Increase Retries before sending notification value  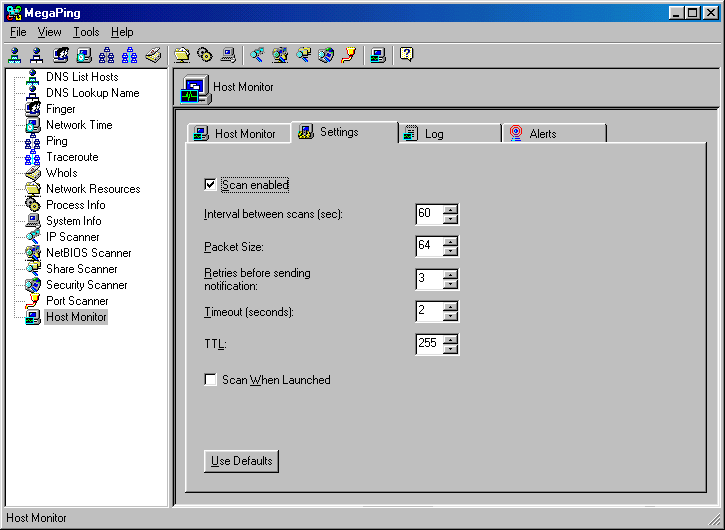[x=450, y=274]
